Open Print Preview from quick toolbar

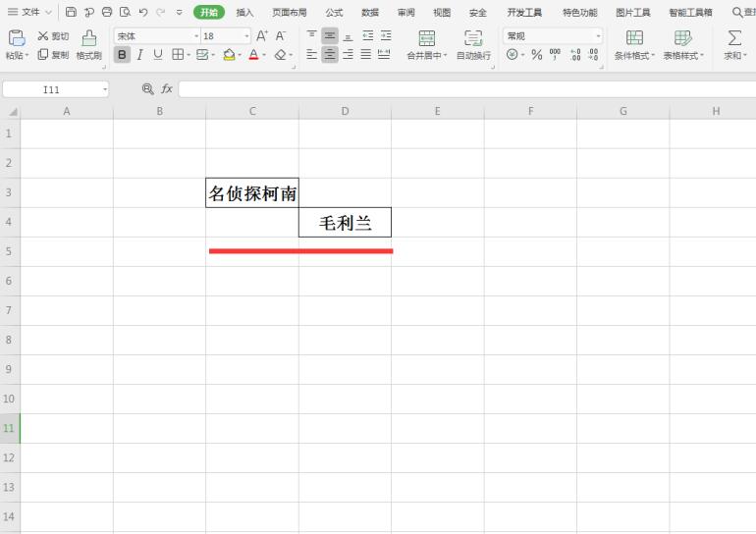coord(126,12)
